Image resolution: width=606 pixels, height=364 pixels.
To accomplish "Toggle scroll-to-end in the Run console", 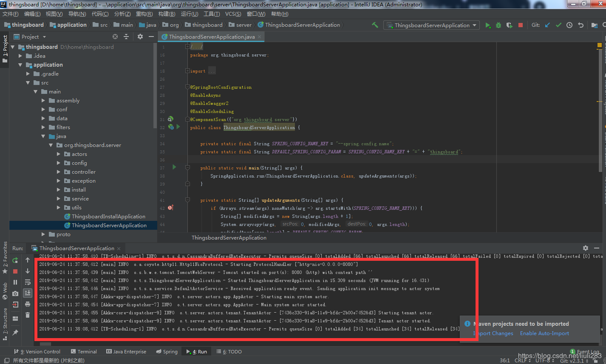I will tap(28, 293).
